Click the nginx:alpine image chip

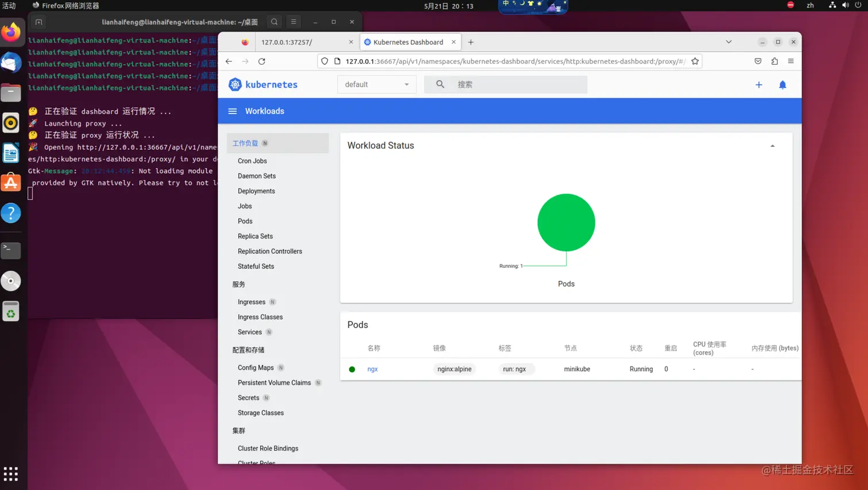tap(454, 369)
